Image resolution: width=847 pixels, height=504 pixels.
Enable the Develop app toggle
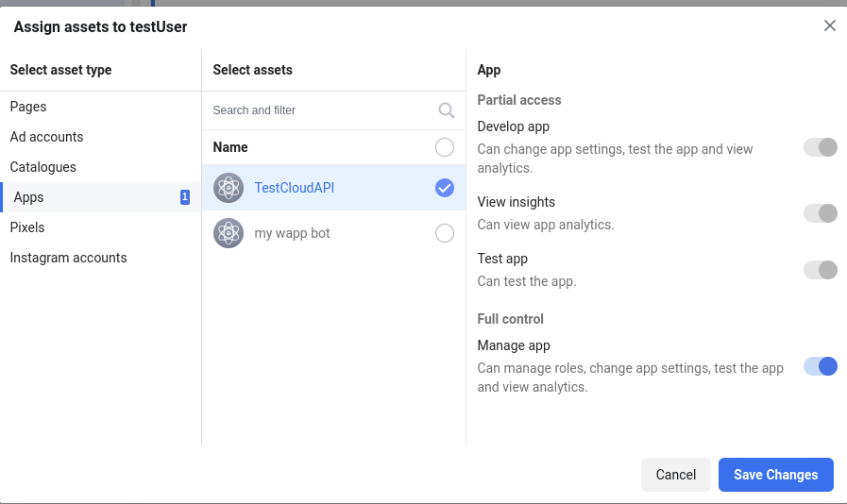(x=820, y=147)
